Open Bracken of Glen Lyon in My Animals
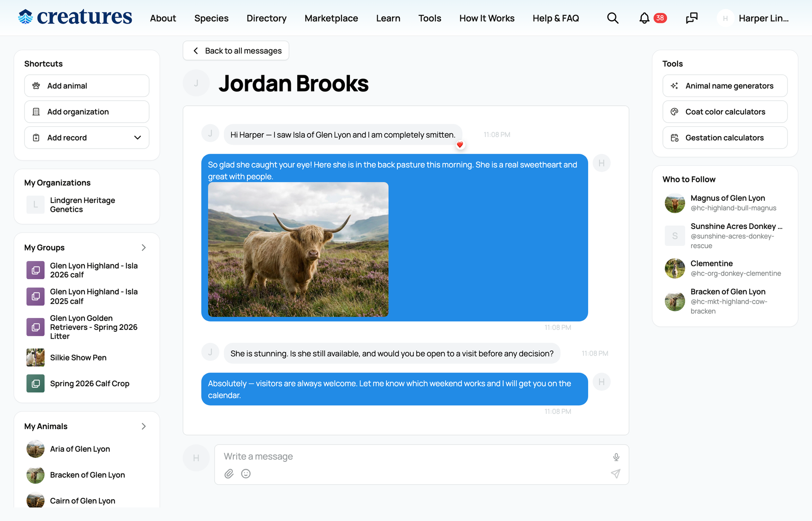Image resolution: width=812 pixels, height=521 pixels. point(87,475)
